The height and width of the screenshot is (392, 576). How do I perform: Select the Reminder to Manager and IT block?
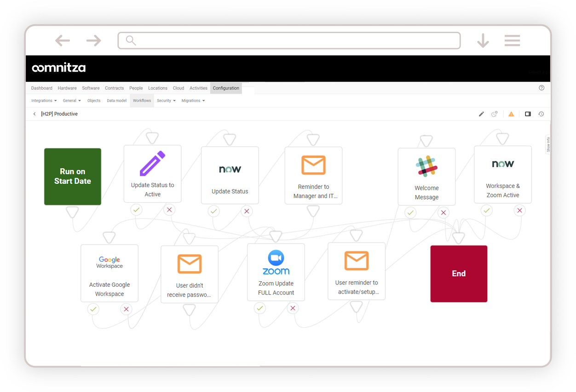tap(313, 175)
